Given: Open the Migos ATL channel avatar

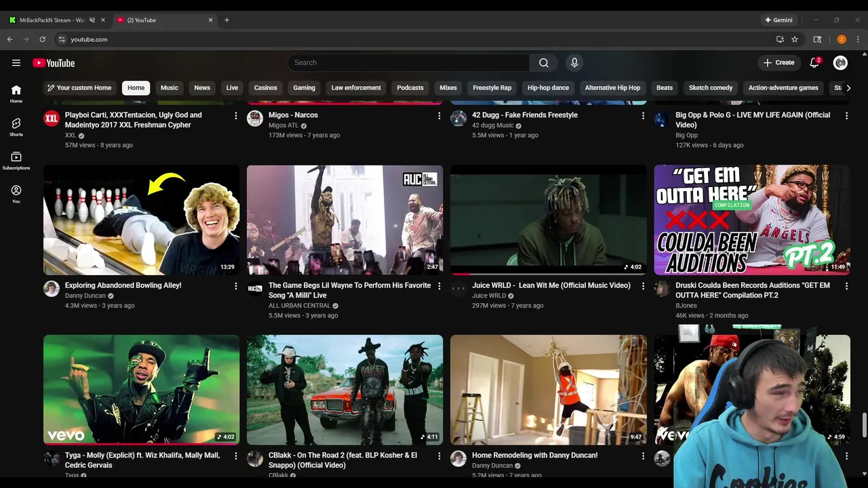Looking at the screenshot, I should [255, 119].
